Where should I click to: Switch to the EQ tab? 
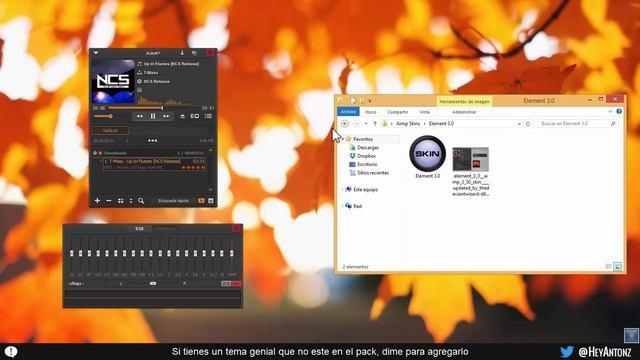tap(139, 229)
